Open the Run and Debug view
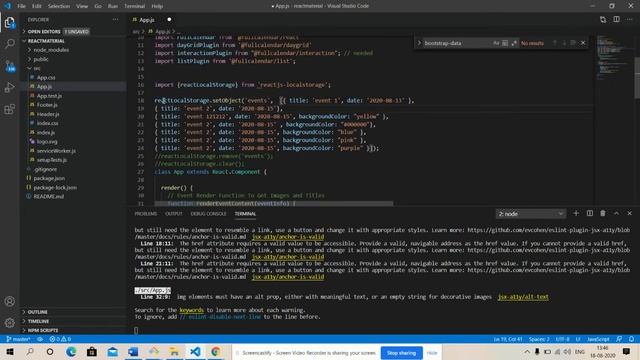 (x=9, y=87)
